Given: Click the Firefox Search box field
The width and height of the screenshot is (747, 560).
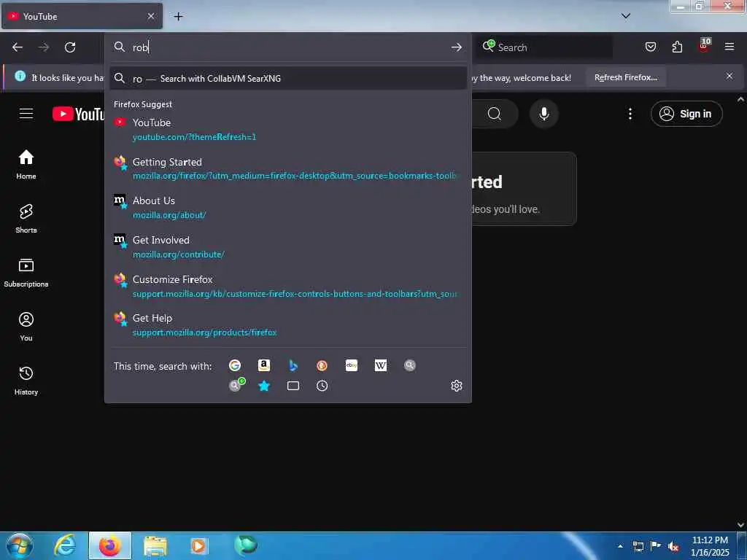Looking at the screenshot, I should [x=544, y=47].
